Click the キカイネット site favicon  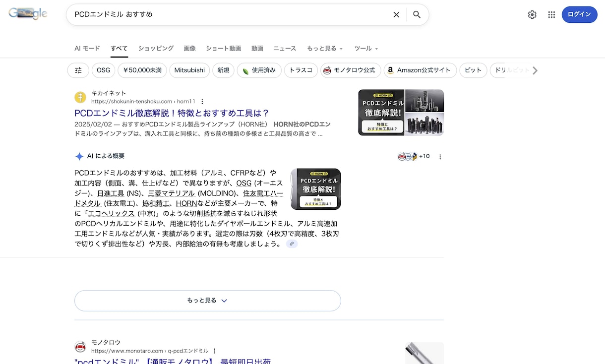[80, 97]
